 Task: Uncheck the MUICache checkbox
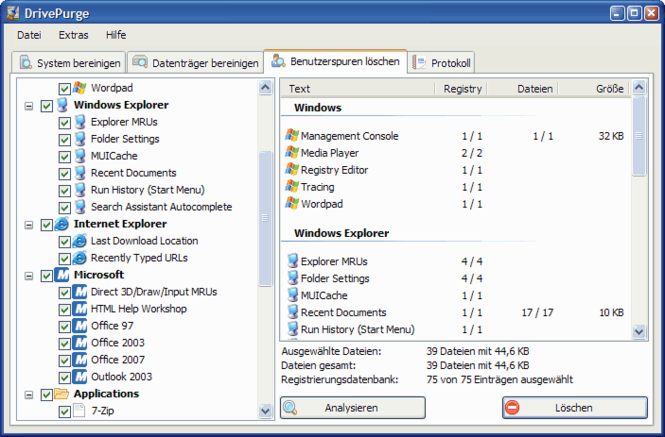tap(65, 156)
